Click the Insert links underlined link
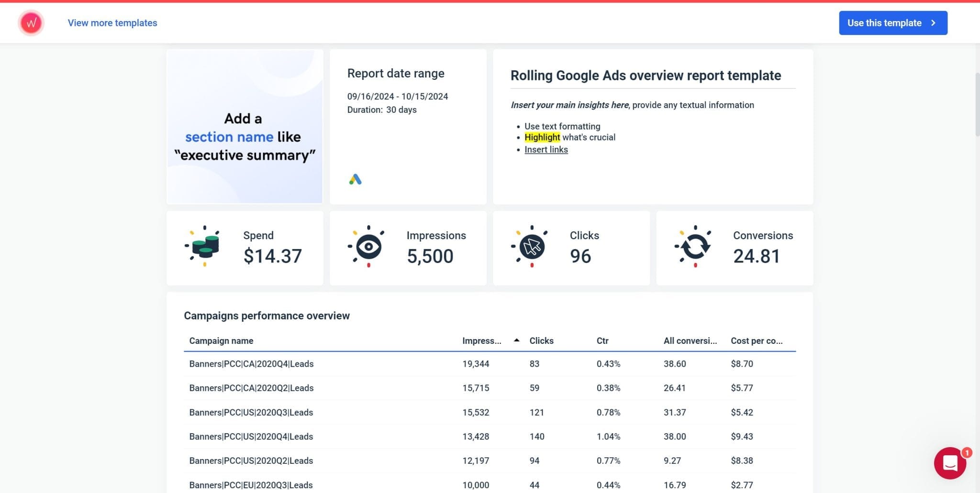This screenshot has width=980, height=493. click(546, 149)
